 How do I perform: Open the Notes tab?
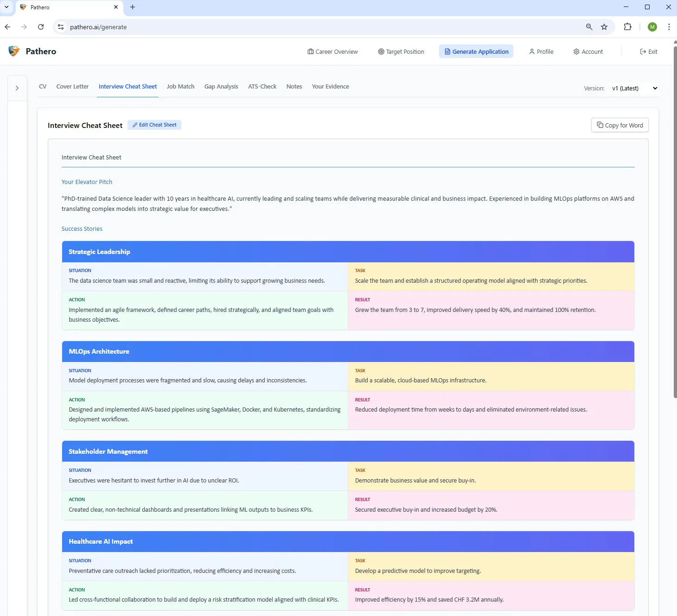(x=294, y=87)
